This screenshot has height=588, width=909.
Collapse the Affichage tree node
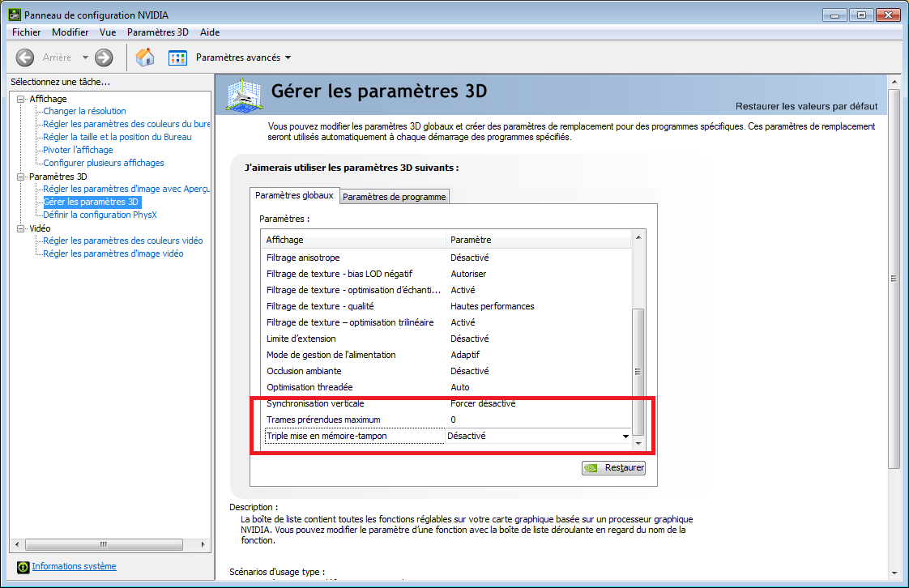pyautogui.click(x=21, y=99)
